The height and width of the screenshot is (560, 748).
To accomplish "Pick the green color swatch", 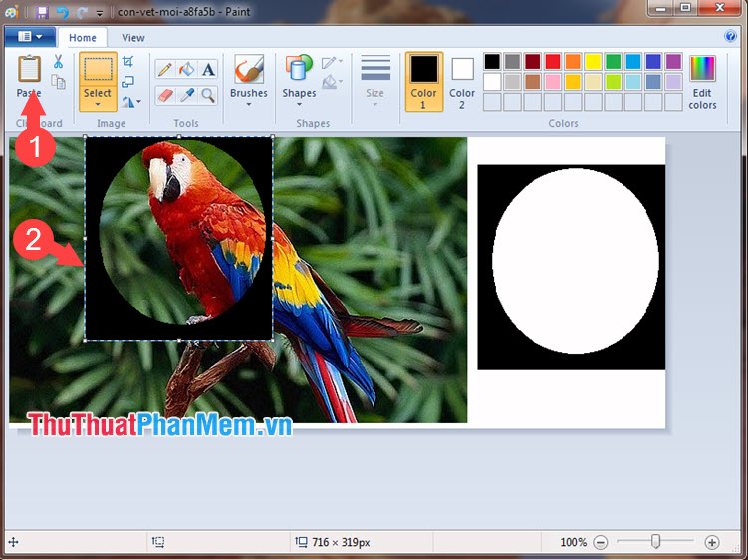I will click(613, 61).
